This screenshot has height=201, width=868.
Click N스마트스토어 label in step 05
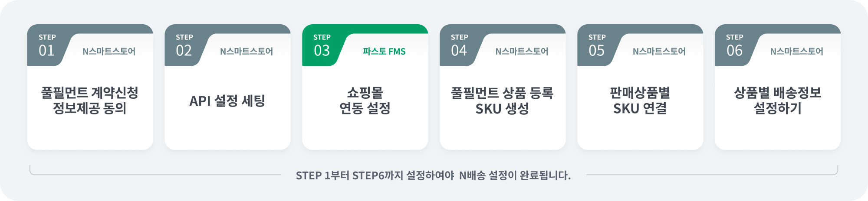pyautogui.click(x=659, y=51)
